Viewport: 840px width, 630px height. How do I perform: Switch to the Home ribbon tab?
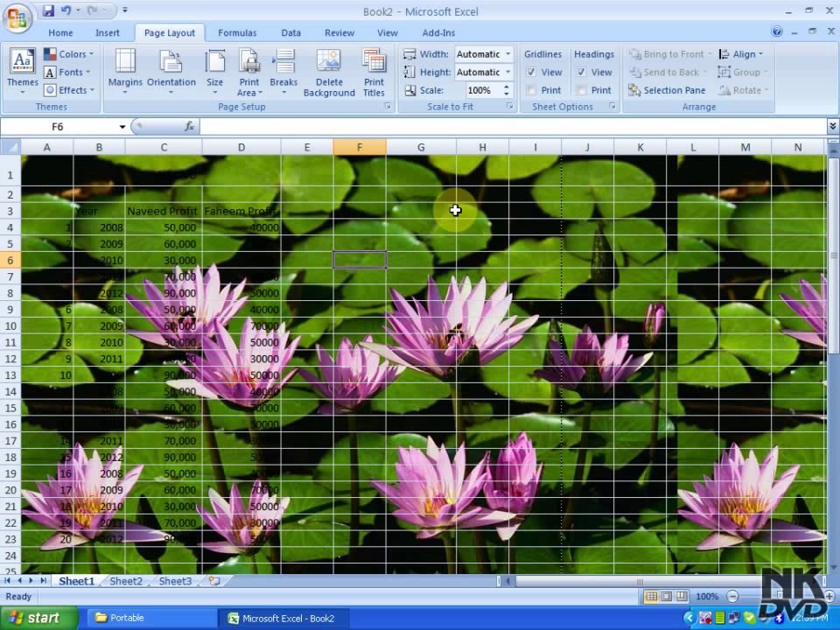pos(60,32)
